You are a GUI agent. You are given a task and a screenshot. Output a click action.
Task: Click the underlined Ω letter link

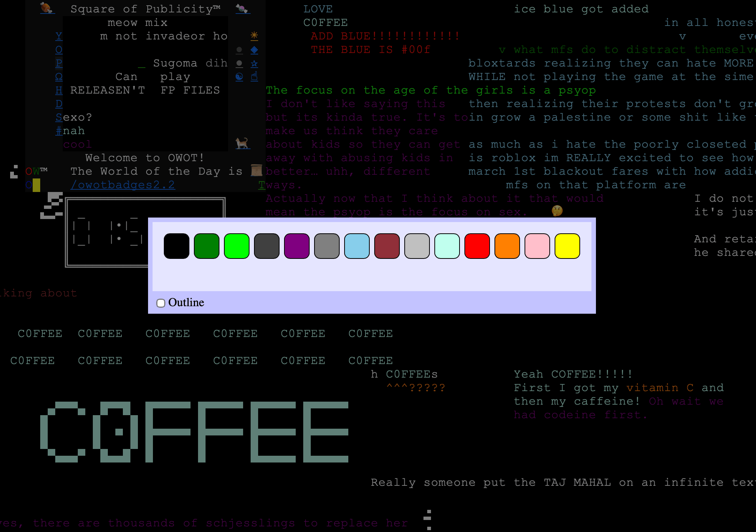click(x=59, y=77)
